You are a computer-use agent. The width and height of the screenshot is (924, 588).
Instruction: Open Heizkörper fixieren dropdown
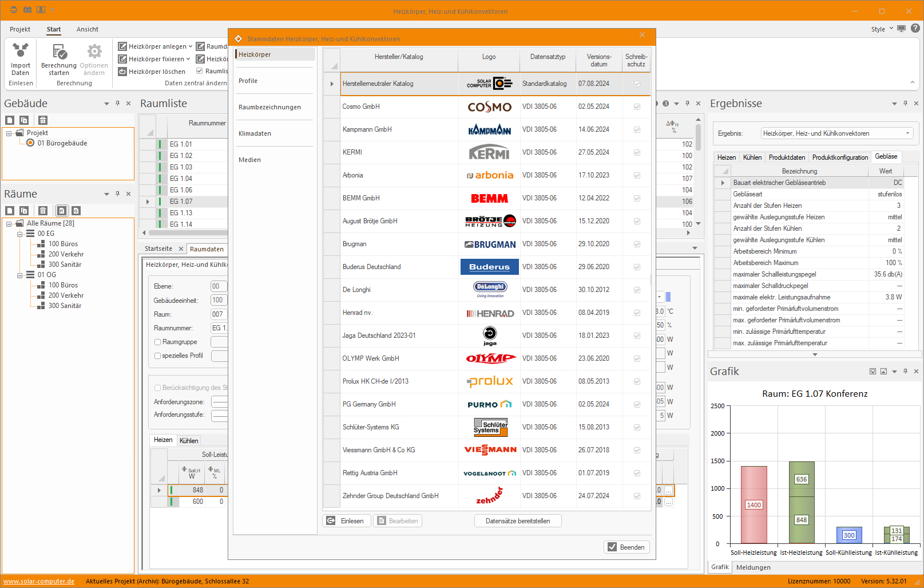pyautogui.click(x=188, y=59)
